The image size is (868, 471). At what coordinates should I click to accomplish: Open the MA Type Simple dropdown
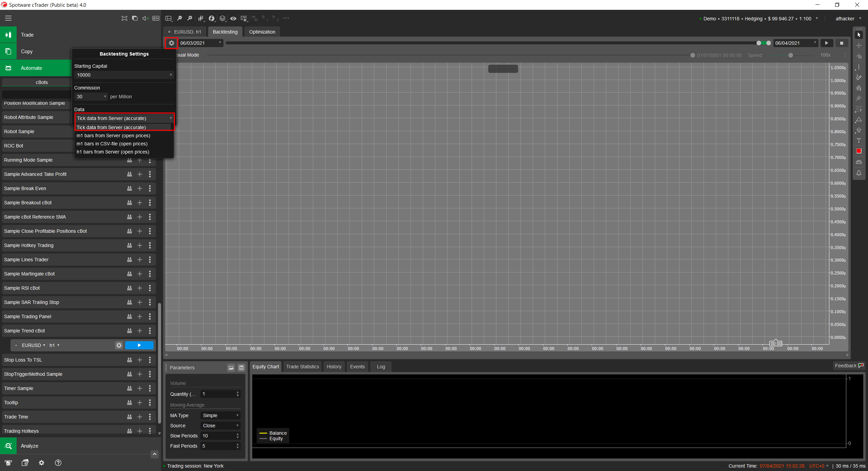pyautogui.click(x=221, y=415)
